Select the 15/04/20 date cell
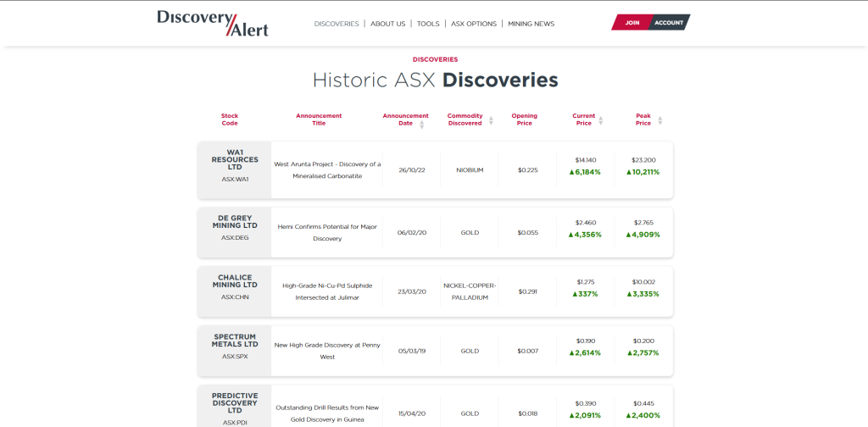Image resolution: width=868 pixels, height=427 pixels. point(412,413)
